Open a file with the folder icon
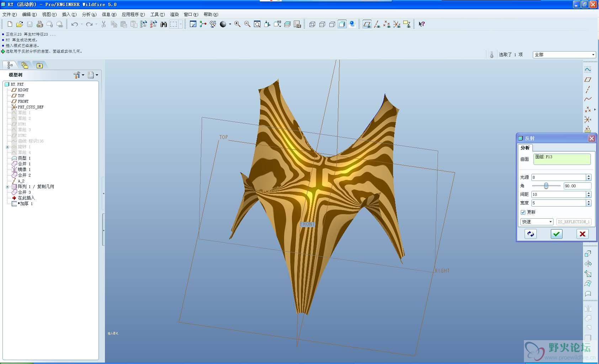The height and width of the screenshot is (364, 599). click(x=20, y=24)
